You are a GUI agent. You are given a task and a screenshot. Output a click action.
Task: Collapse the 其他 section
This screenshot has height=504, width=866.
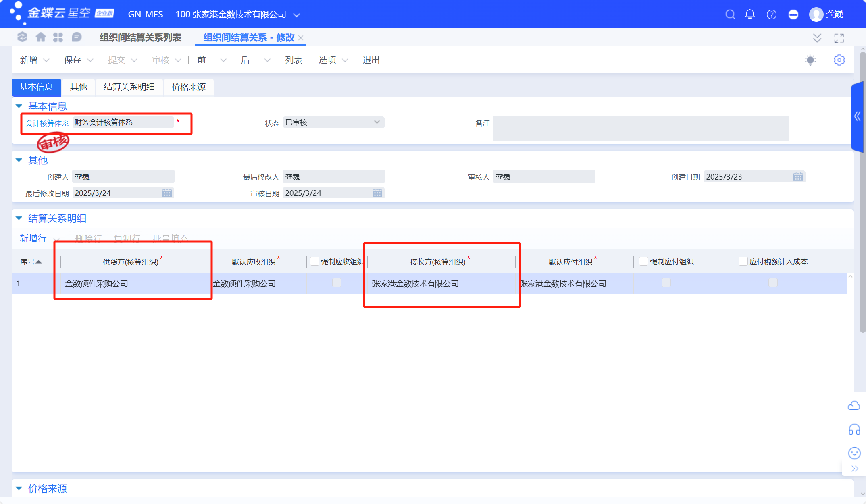click(x=19, y=160)
